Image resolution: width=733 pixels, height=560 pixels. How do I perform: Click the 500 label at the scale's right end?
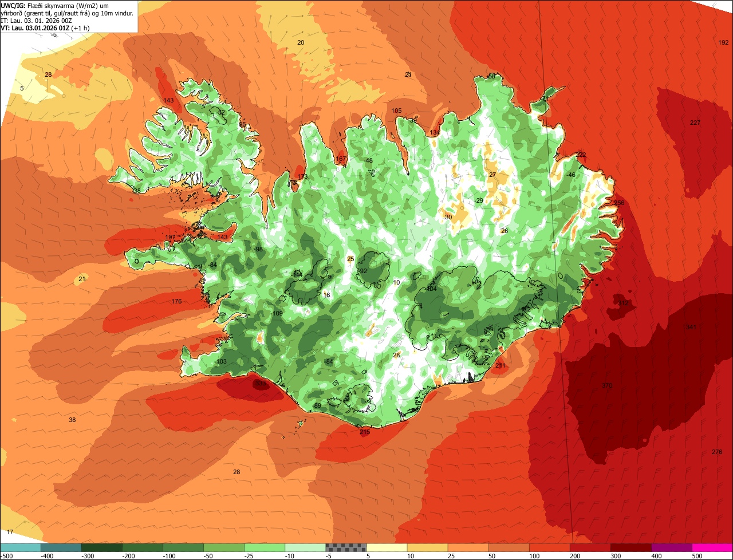696,556
